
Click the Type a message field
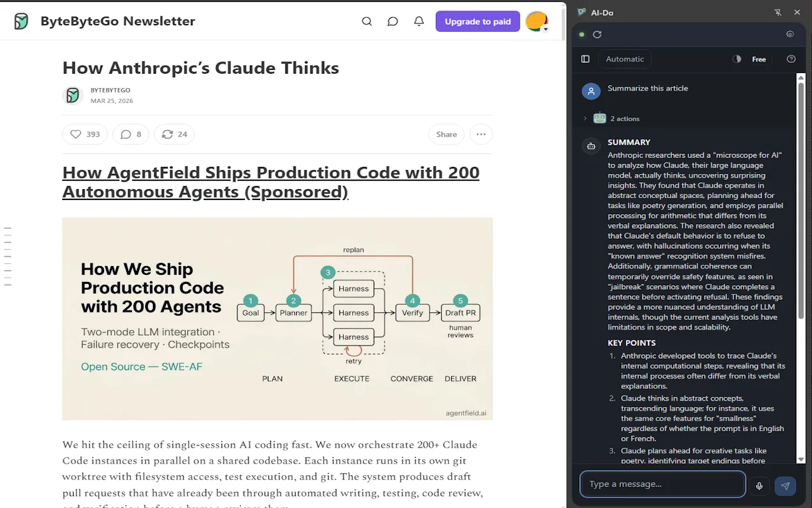click(663, 484)
